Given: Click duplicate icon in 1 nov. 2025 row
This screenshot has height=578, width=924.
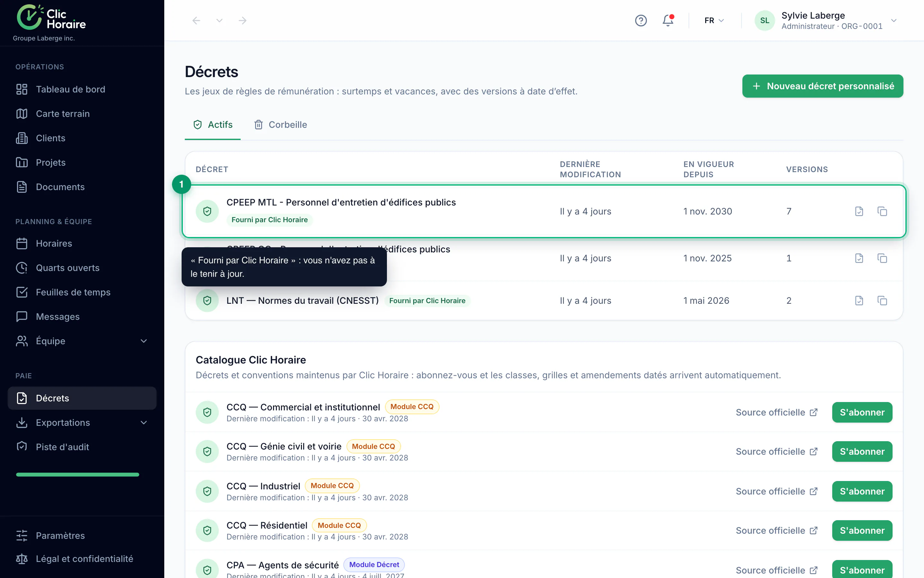Looking at the screenshot, I should [x=882, y=258].
